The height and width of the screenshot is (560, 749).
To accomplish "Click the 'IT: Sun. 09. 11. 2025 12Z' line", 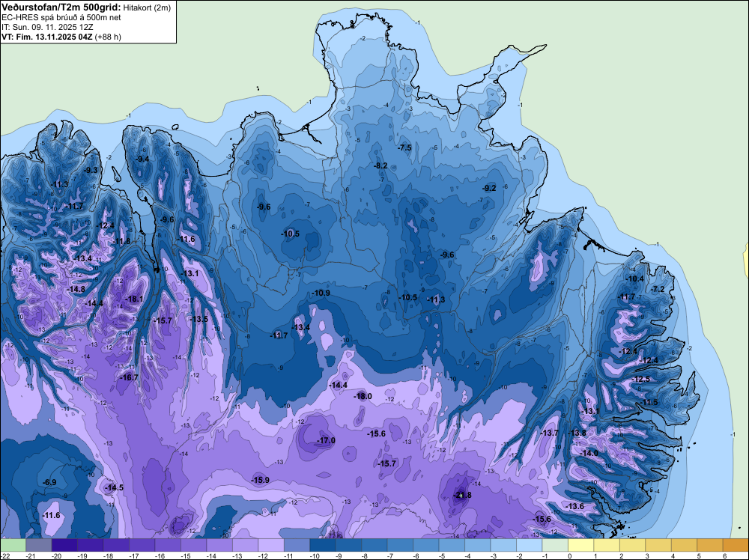I will click(x=46, y=27).
